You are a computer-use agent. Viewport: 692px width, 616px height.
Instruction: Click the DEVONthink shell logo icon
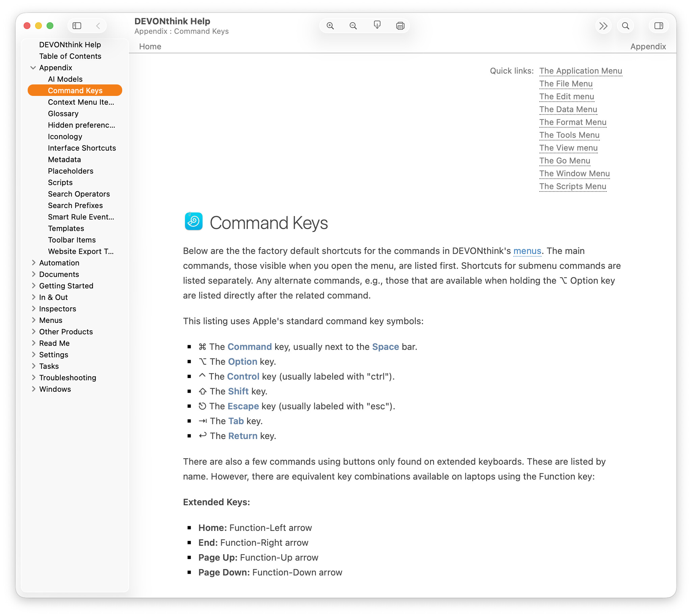[x=193, y=222]
